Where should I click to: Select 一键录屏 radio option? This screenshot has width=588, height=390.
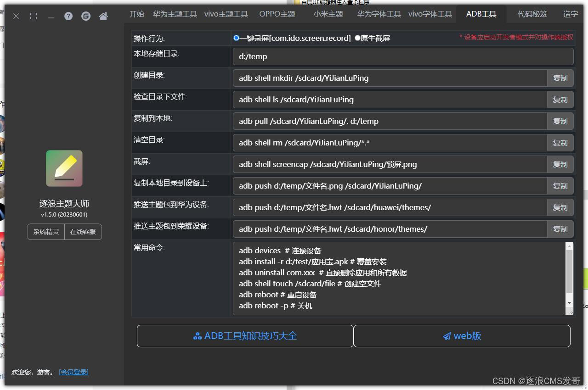coord(237,38)
